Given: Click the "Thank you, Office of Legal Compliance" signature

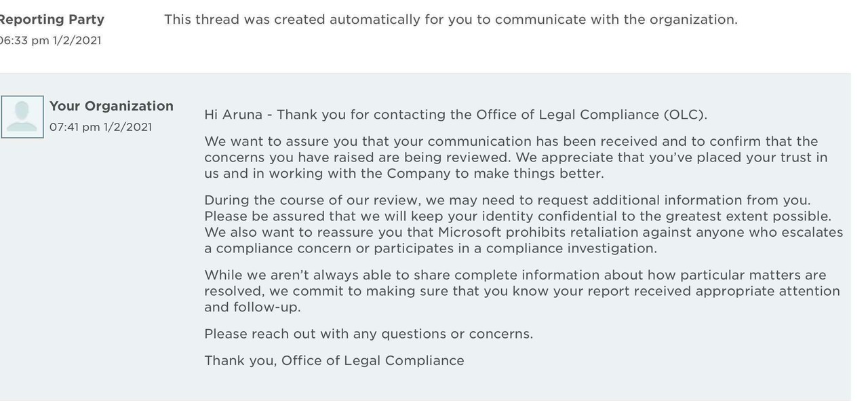Looking at the screenshot, I should (334, 361).
